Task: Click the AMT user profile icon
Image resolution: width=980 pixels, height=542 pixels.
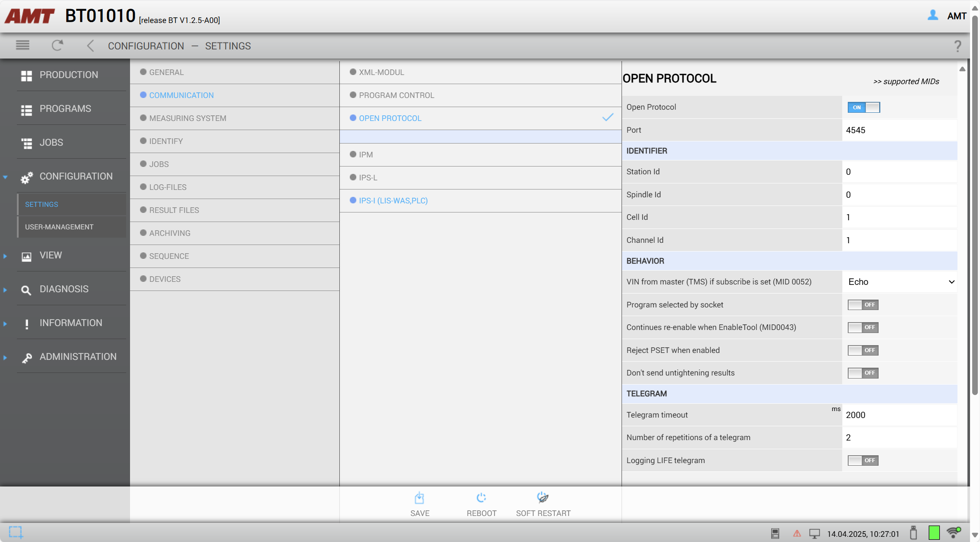Action: coord(933,16)
